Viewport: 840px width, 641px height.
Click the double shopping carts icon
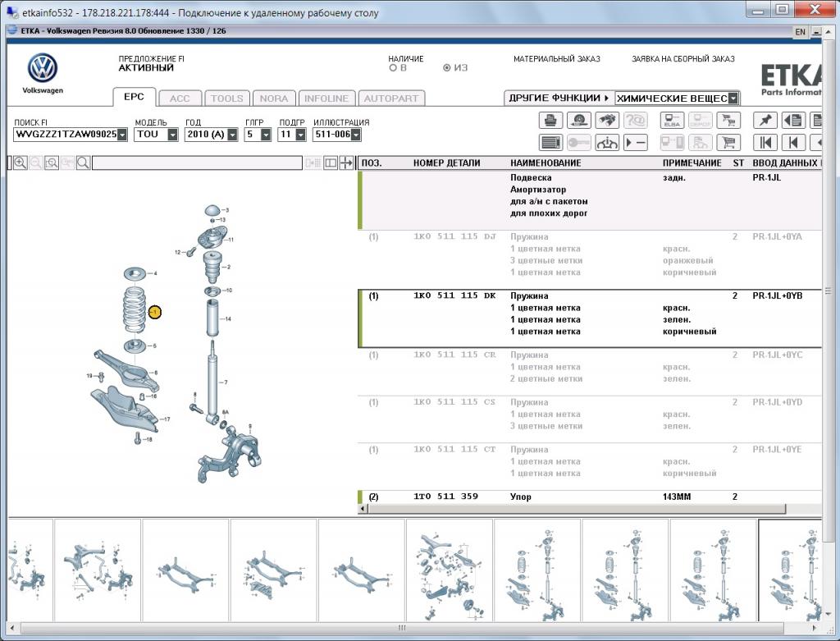(728, 120)
